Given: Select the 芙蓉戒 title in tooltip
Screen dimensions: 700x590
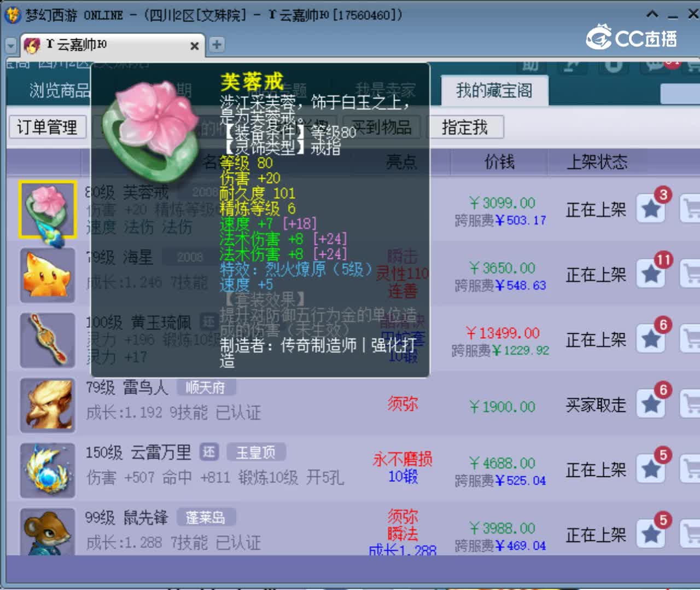Looking at the screenshot, I should [252, 82].
